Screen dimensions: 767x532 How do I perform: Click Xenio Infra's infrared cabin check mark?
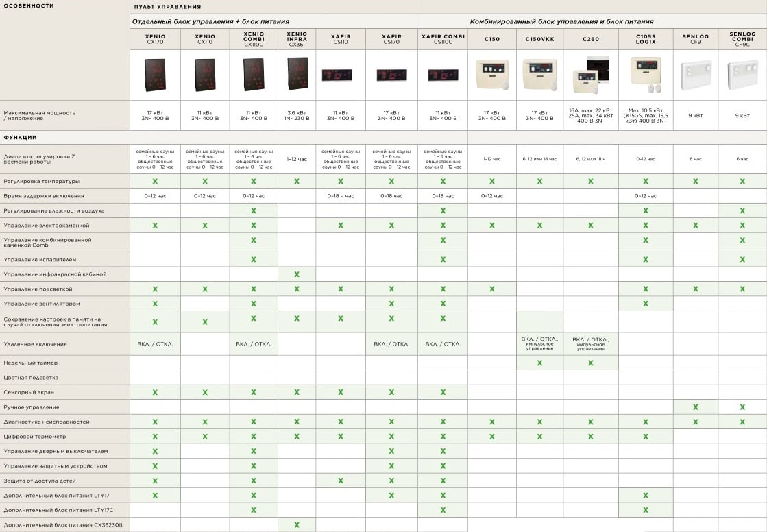click(x=297, y=274)
